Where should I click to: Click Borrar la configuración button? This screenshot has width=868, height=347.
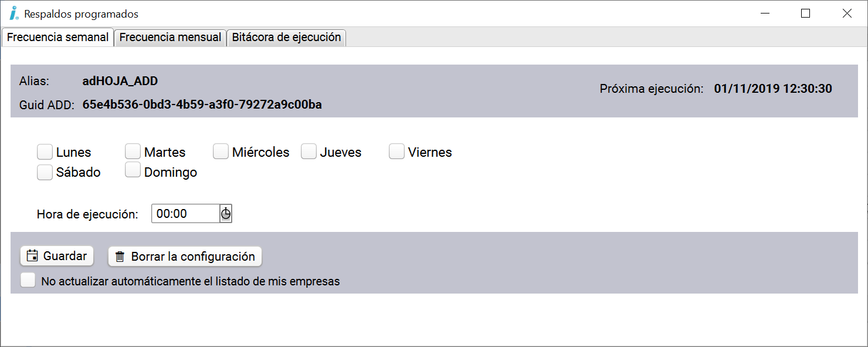tap(185, 257)
